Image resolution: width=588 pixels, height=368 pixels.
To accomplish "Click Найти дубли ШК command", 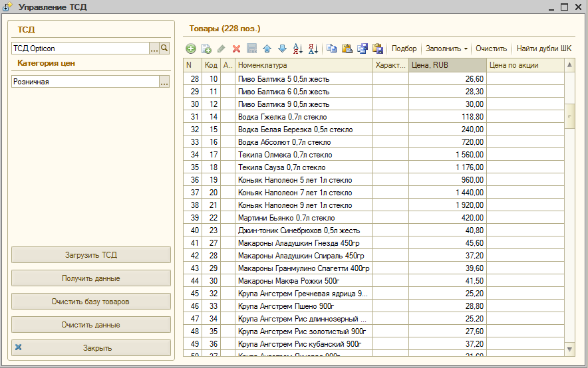I will point(543,48).
